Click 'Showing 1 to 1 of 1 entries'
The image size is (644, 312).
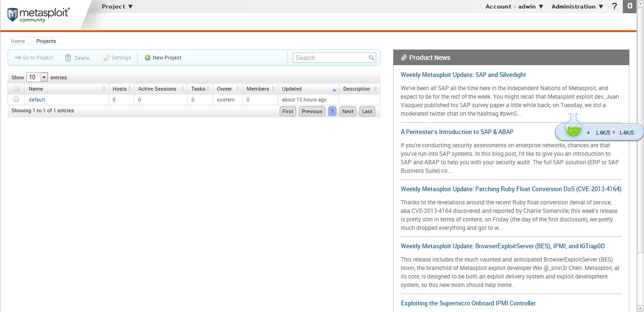click(x=42, y=110)
